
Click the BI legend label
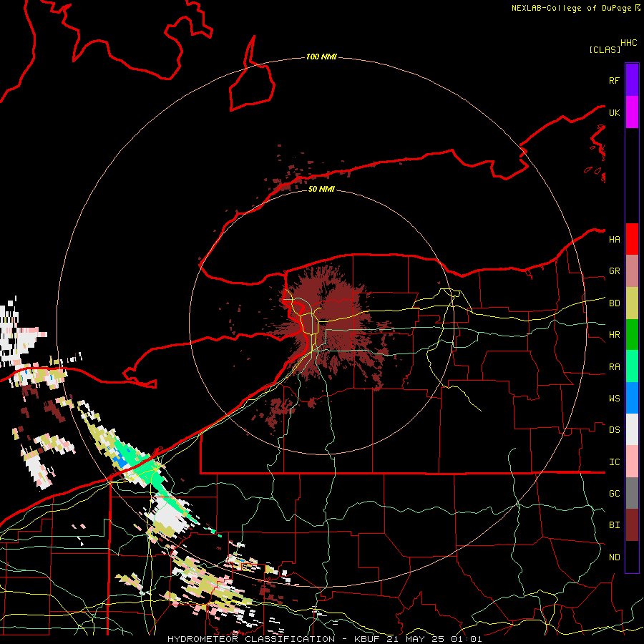point(614,525)
